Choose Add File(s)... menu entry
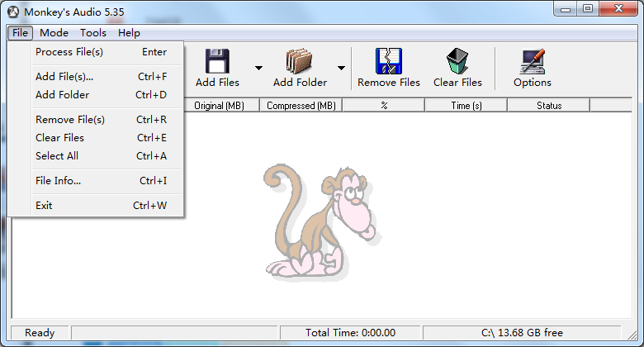 [x=101, y=77]
